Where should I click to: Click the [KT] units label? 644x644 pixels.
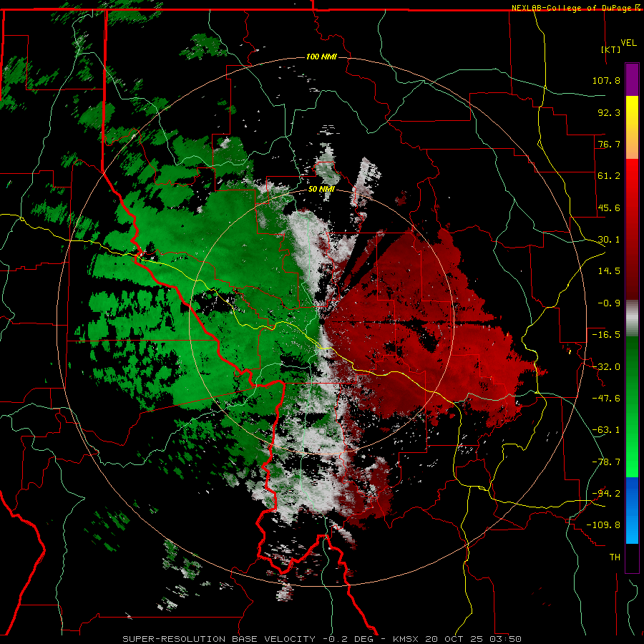610,49
